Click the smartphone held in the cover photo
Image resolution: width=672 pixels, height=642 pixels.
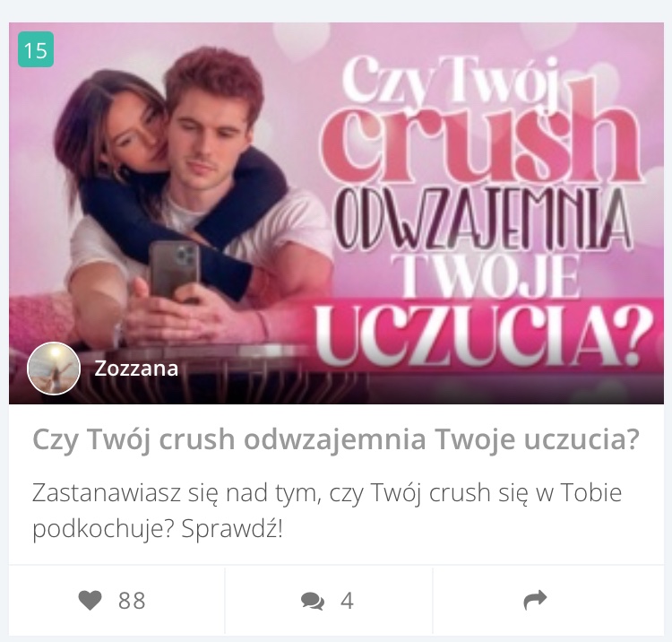click(175, 269)
